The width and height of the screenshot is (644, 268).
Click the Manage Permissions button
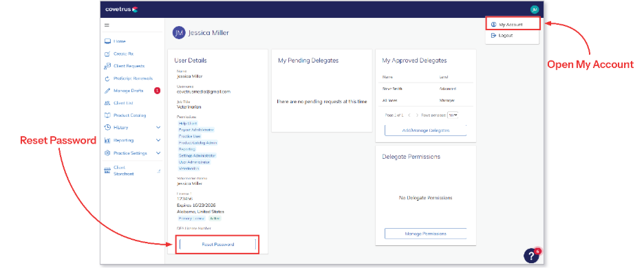click(425, 234)
